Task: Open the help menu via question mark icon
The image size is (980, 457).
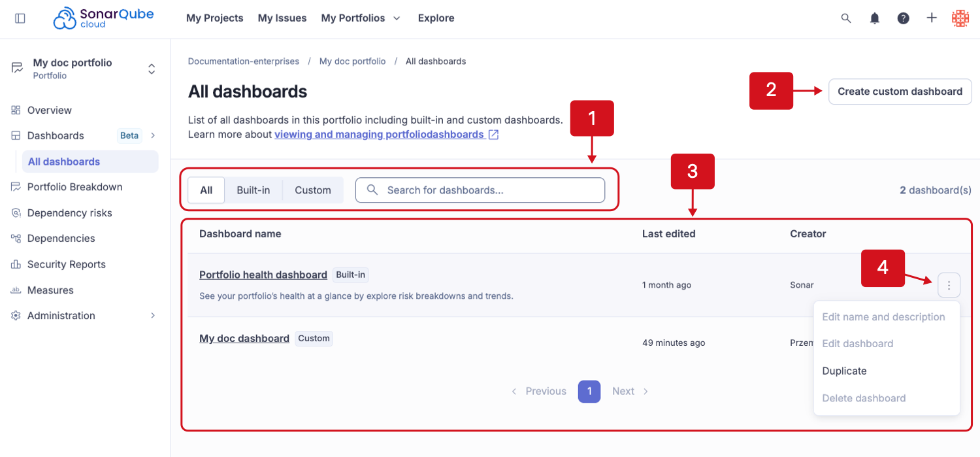Action: [x=904, y=18]
